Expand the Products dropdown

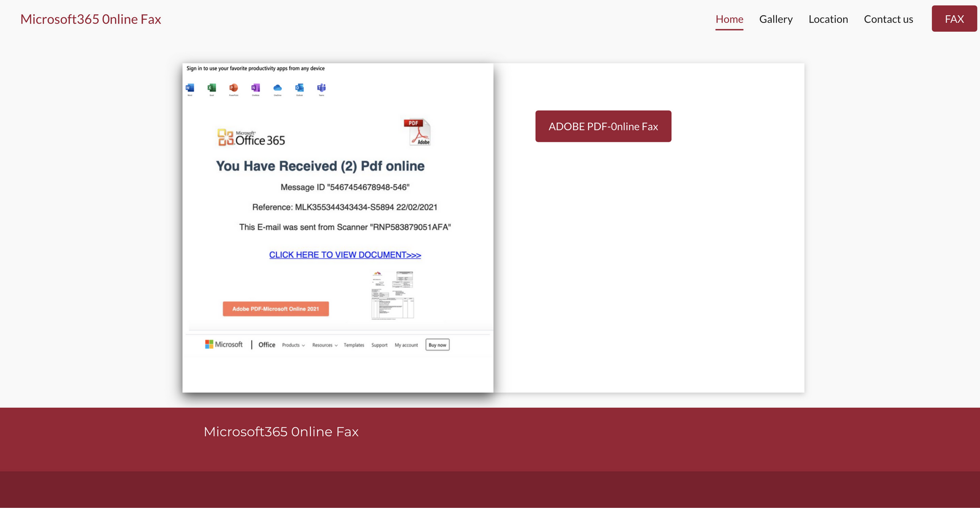293,345
